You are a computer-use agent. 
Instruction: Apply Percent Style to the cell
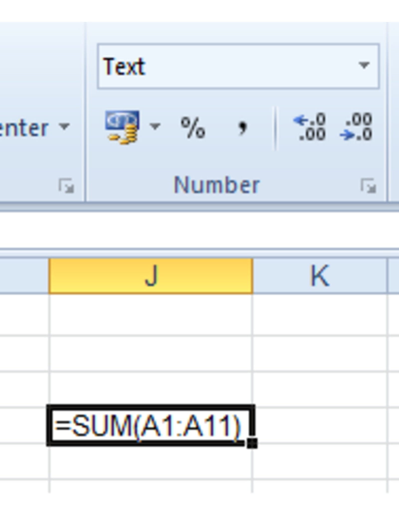coord(193,127)
